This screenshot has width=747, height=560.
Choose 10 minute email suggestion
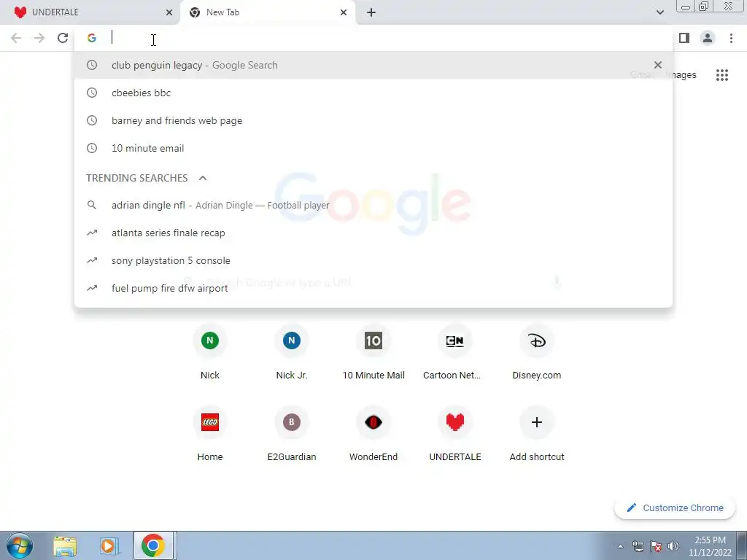(373, 148)
